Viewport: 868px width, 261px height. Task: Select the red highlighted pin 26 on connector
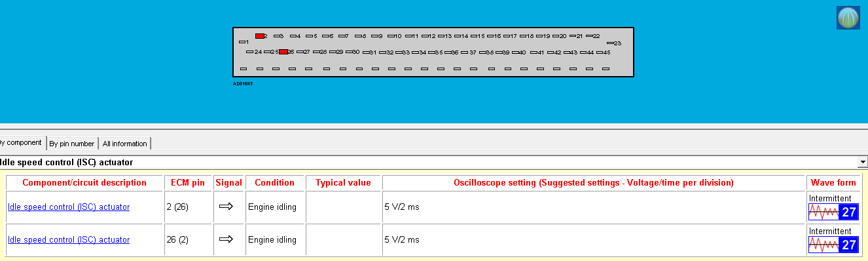coord(283,51)
